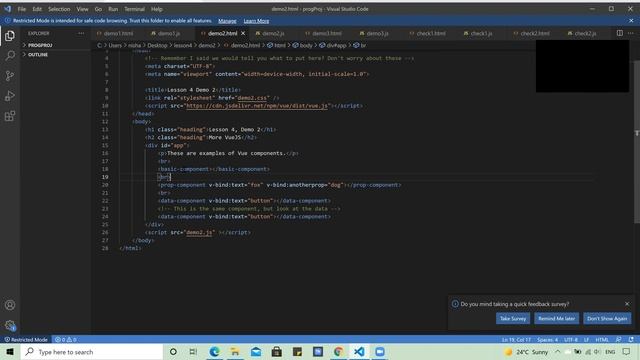Open the Manage gear icon
Viewport: 640px width, 360px height.
click(10, 325)
